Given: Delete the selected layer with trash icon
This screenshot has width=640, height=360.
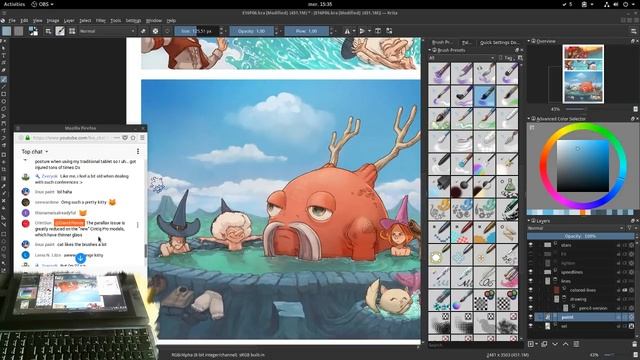Looking at the screenshot, I should [x=635, y=344].
